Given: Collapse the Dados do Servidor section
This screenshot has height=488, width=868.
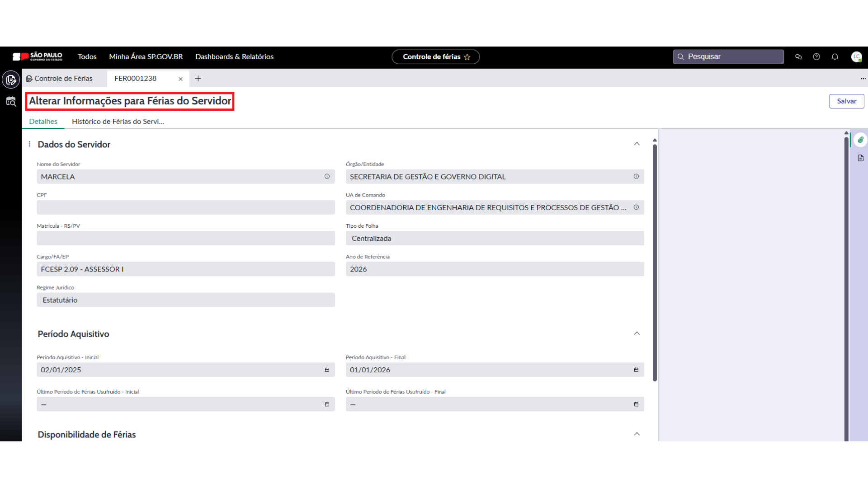Looking at the screenshot, I should pos(637,144).
